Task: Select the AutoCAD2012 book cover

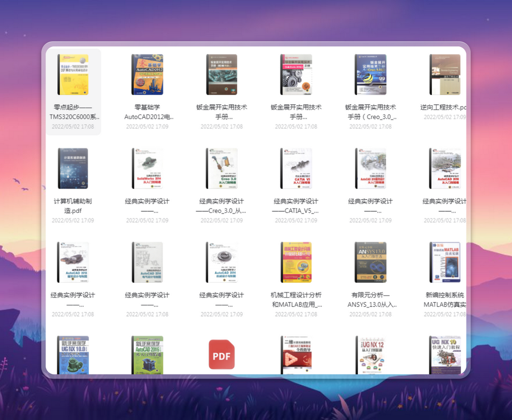Action: tap(147, 75)
